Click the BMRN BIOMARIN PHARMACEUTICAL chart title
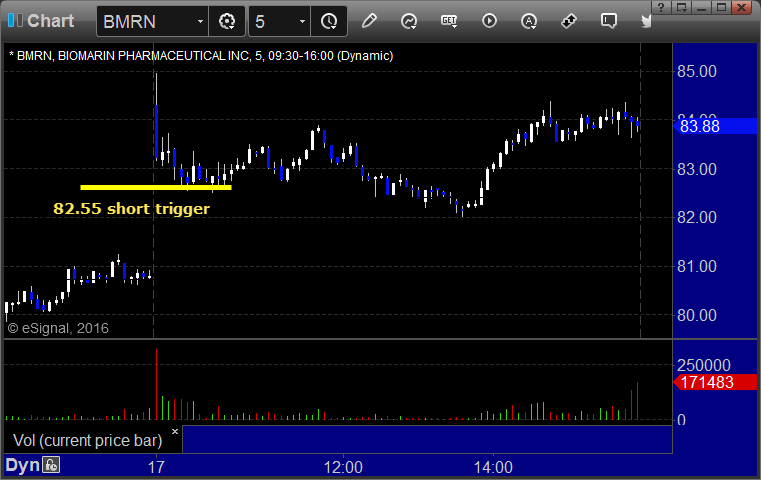This screenshot has height=480, width=761. pyautogui.click(x=201, y=56)
